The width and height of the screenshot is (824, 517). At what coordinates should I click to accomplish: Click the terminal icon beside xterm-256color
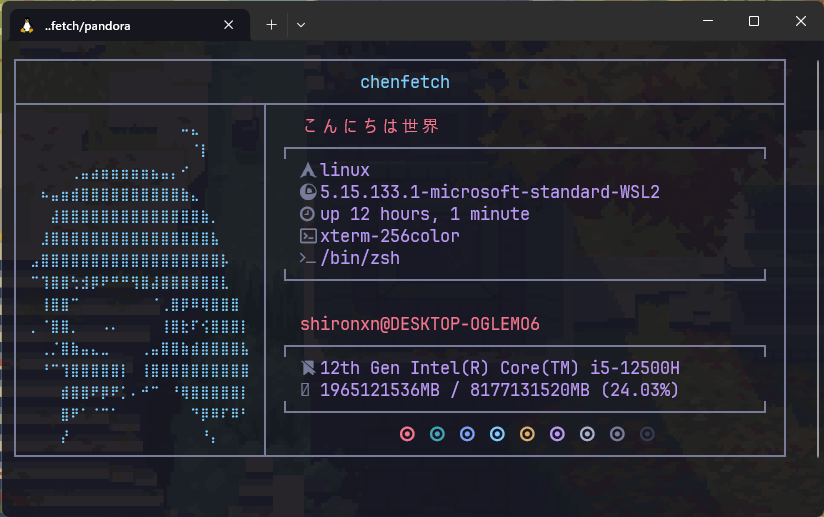[308, 236]
